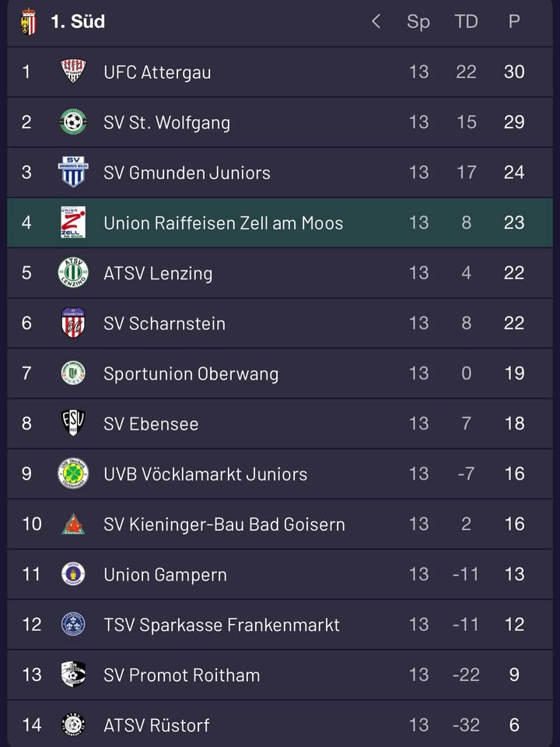The width and height of the screenshot is (560, 747).
Task: Sort by the Sp column header
Action: click(418, 22)
